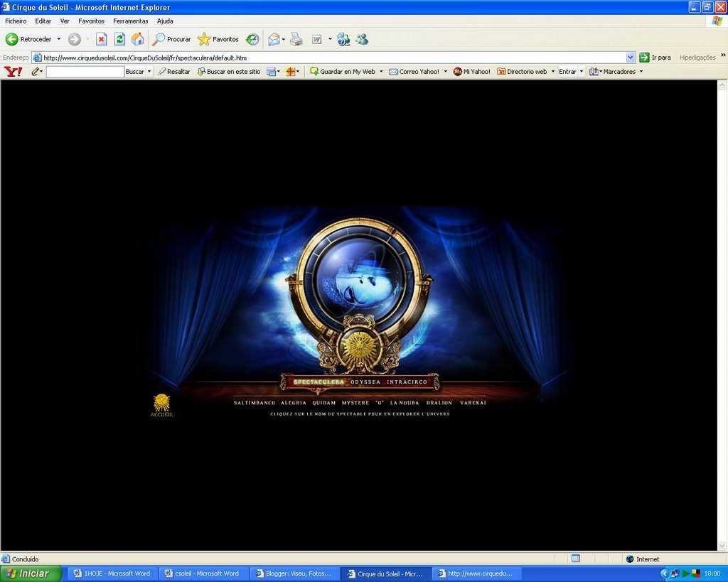Select the ODYSSEA section
728x582 pixels.
tap(365, 382)
